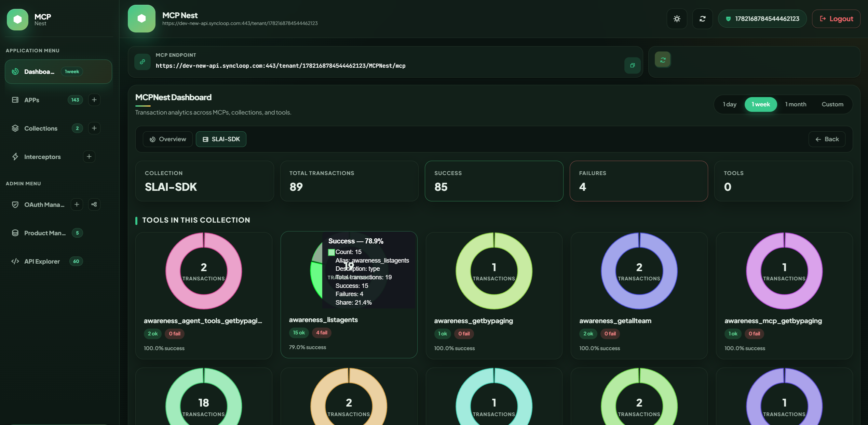868x425 pixels.
Task: Click the Total Transactions 89 card
Action: click(349, 181)
